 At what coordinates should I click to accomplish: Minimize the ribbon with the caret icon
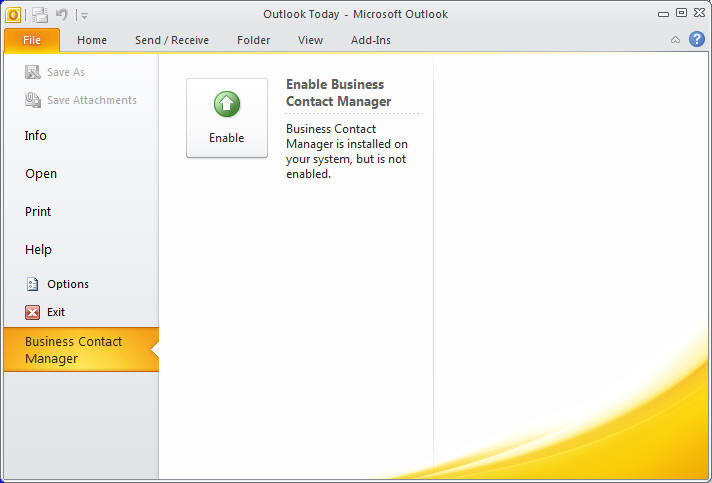tap(675, 40)
